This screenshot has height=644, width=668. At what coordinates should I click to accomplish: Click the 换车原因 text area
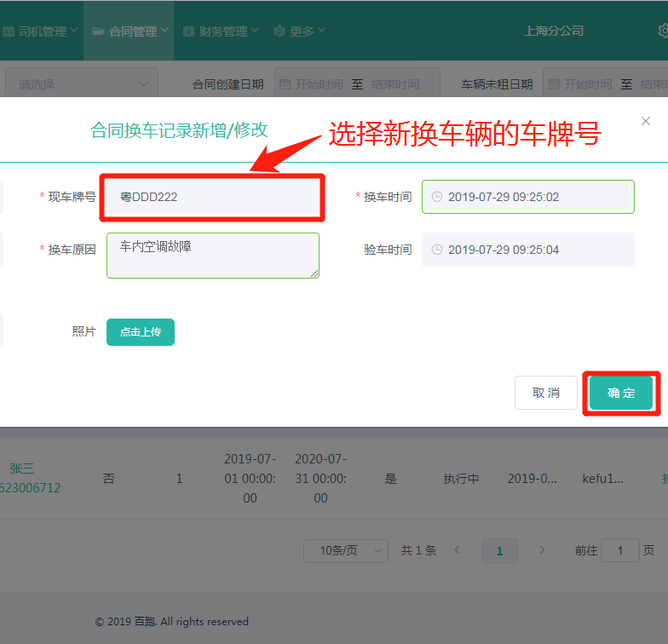pyautogui.click(x=213, y=255)
